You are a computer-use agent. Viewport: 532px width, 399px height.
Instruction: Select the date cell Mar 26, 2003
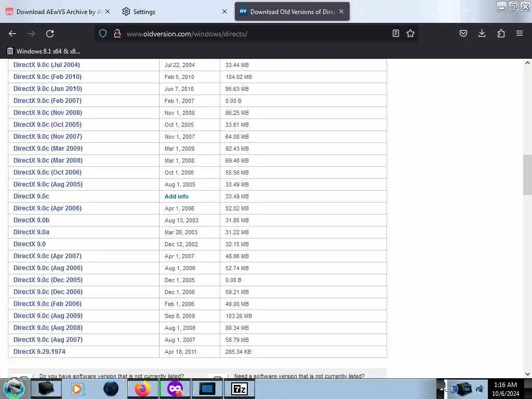[181, 232]
